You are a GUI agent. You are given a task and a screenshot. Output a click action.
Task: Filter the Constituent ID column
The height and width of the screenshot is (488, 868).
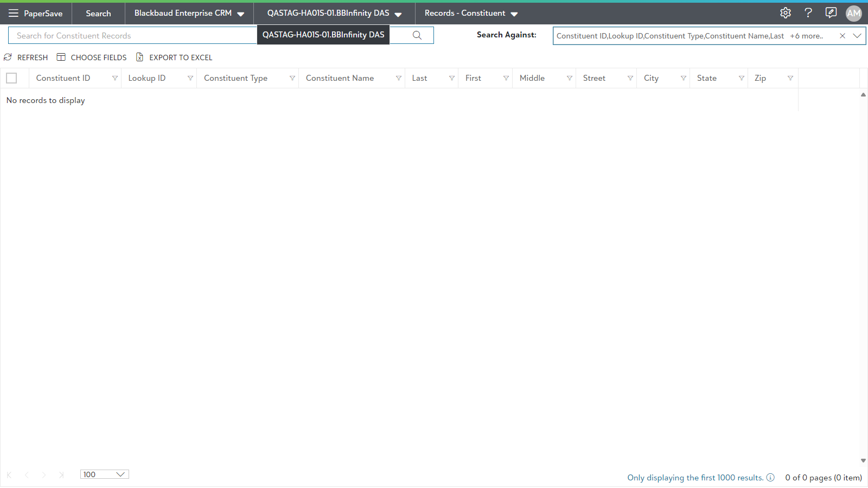pos(115,78)
